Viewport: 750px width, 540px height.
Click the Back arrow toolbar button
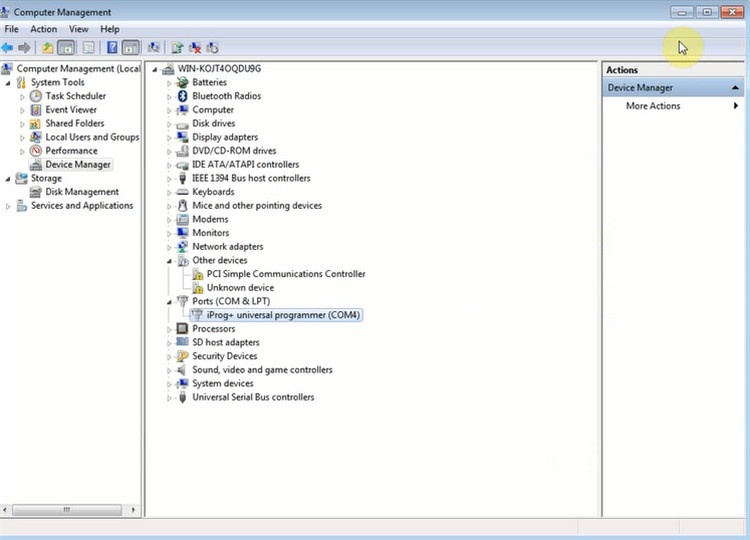8,47
